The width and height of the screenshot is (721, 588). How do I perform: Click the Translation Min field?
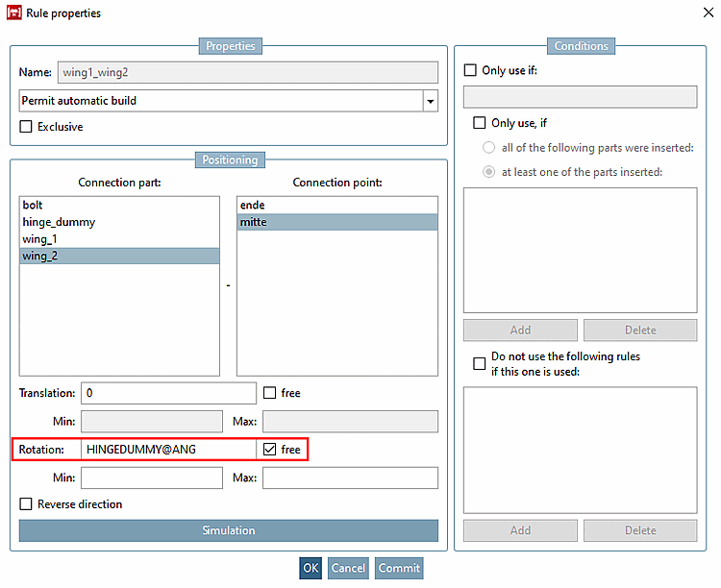(152, 422)
